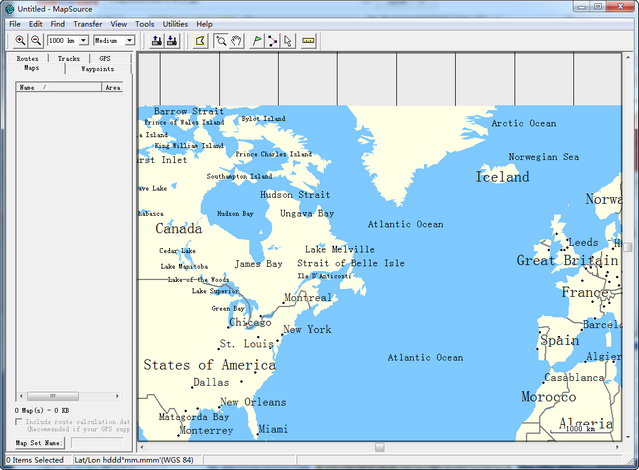Viewport: 639px width, 470px height.
Task: Select the Measure distance ruler tool
Action: [308, 41]
